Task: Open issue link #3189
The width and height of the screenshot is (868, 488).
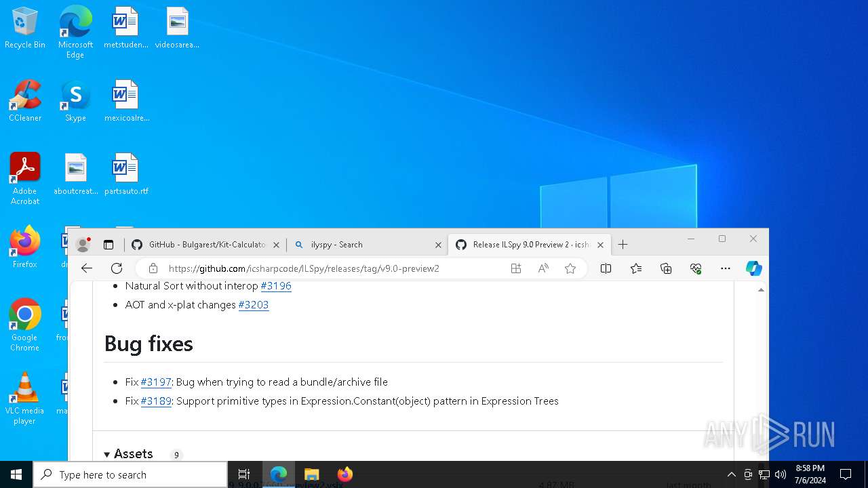Action: (x=156, y=401)
